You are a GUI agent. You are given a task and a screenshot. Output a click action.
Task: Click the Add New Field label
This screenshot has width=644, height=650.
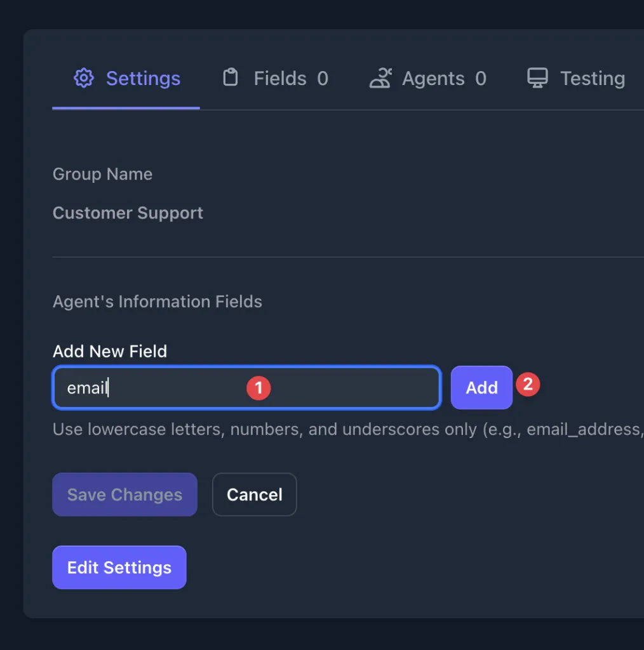[x=110, y=351]
